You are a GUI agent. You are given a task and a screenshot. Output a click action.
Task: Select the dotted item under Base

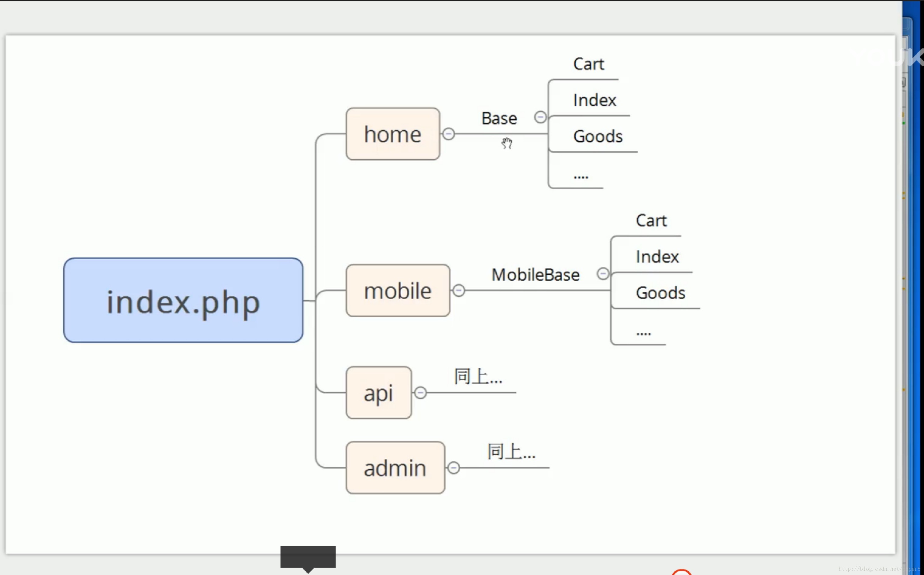click(x=581, y=177)
